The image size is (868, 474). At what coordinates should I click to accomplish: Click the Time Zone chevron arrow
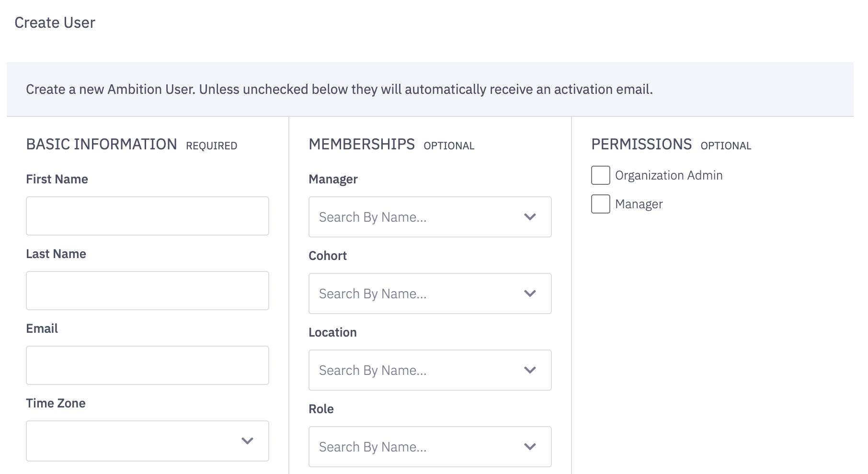pyautogui.click(x=247, y=441)
